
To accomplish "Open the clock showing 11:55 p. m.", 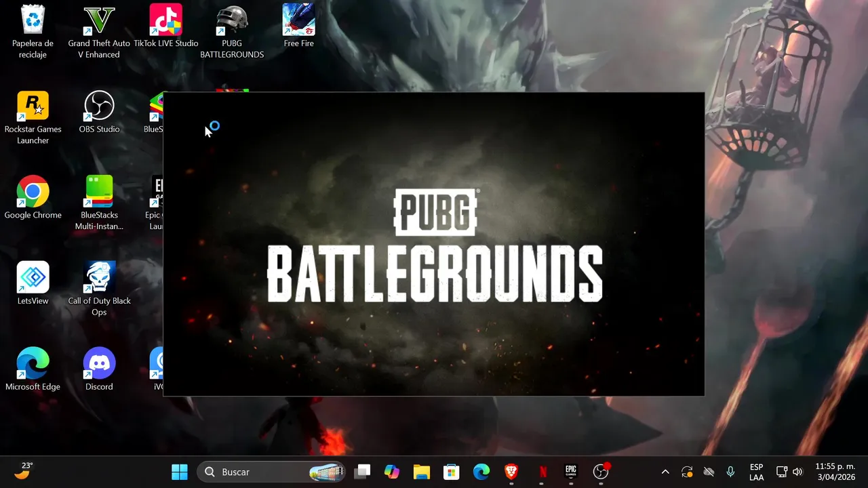I will click(835, 472).
